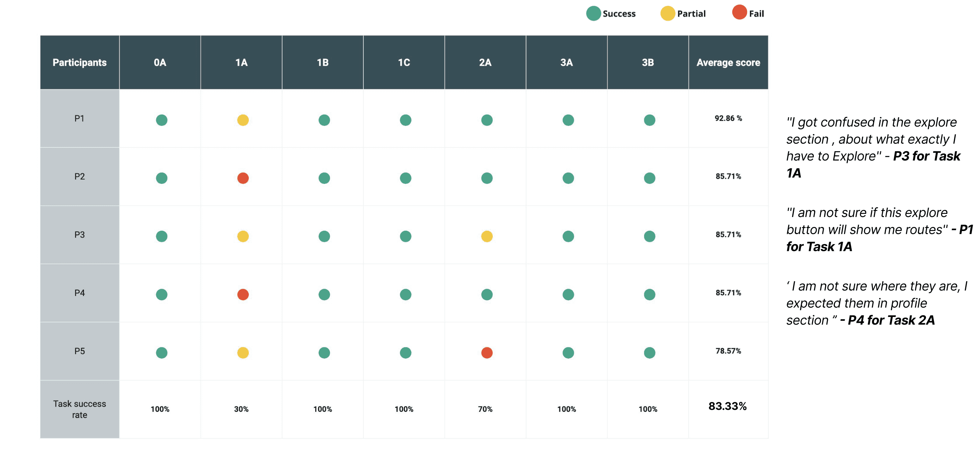This screenshot has height=460, width=980.
Task: Click the Average score column header
Action: tap(728, 62)
